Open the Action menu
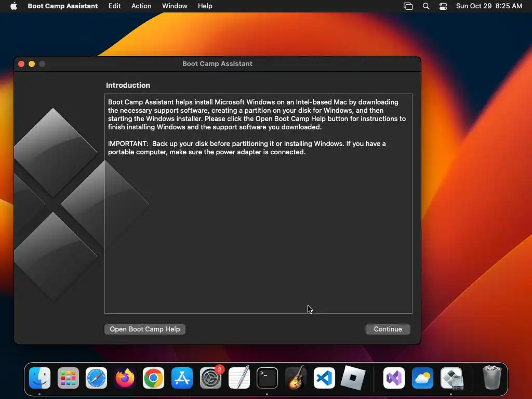Screen dimensions: 532x399 click(141, 6)
